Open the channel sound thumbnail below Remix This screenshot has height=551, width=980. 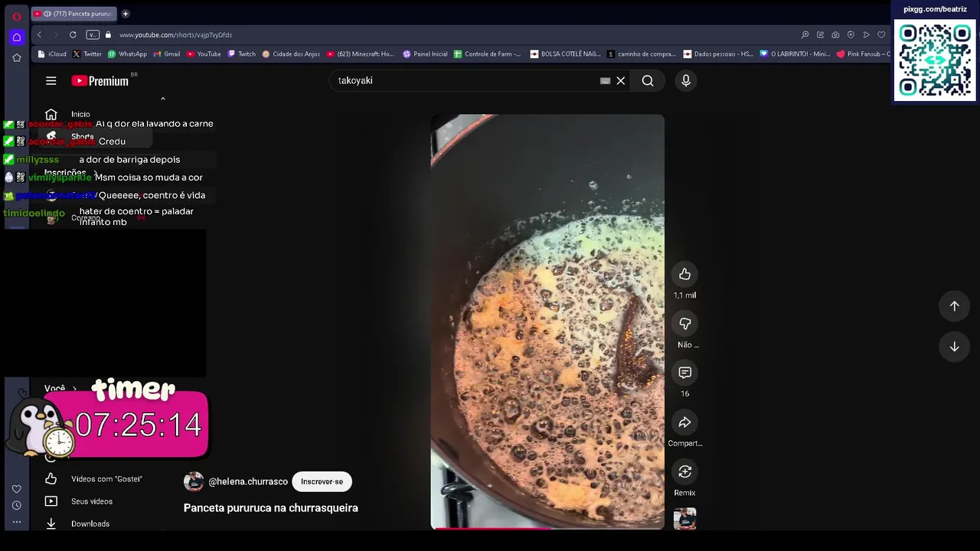684,519
